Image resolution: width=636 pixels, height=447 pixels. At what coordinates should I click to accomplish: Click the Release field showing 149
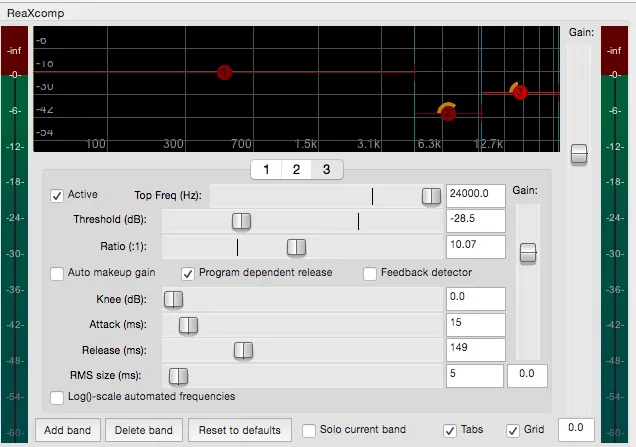(476, 350)
